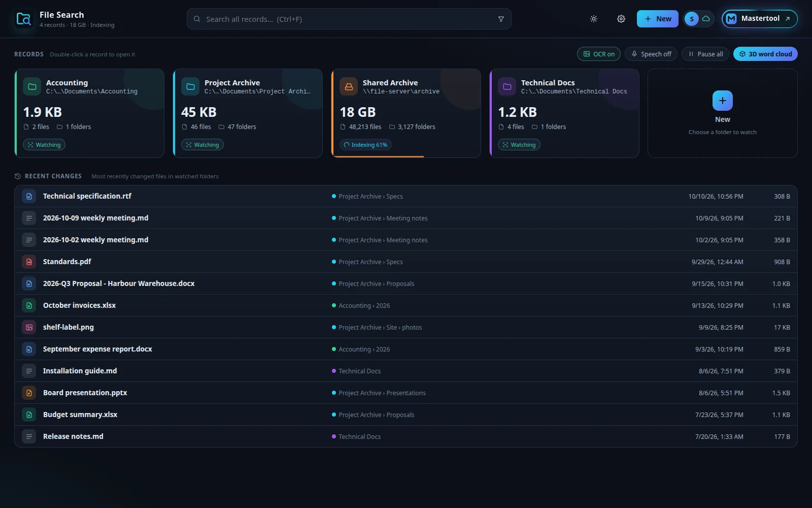Click the cloud sync icon
This screenshot has width=812, height=508.
click(706, 19)
